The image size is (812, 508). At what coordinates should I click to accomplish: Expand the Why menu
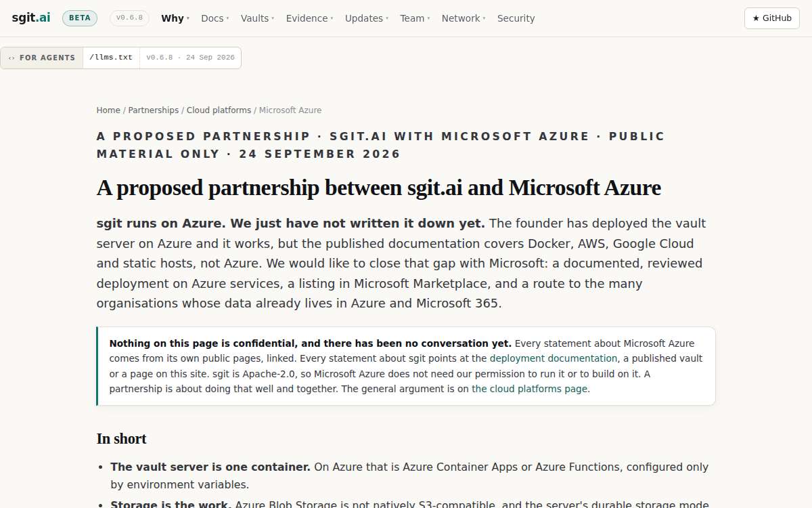click(175, 18)
